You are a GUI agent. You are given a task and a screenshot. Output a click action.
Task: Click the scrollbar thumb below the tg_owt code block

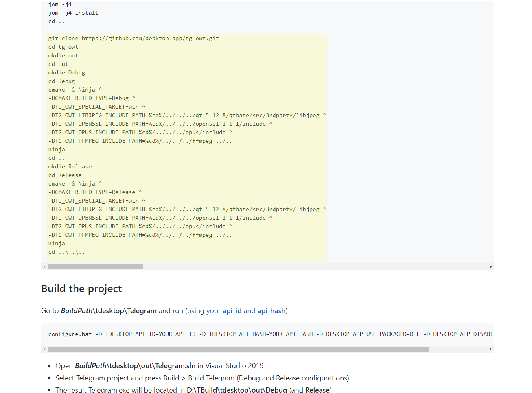(96, 266)
